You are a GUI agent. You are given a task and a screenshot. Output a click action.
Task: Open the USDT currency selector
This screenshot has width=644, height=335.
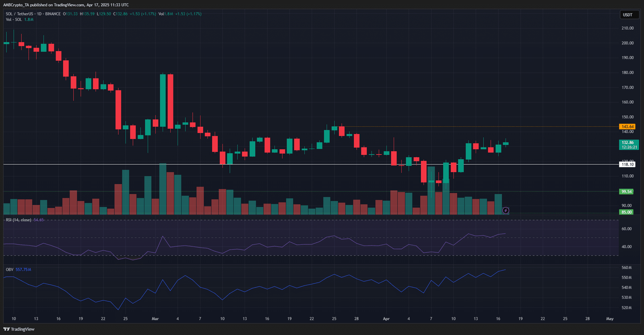[x=629, y=15]
